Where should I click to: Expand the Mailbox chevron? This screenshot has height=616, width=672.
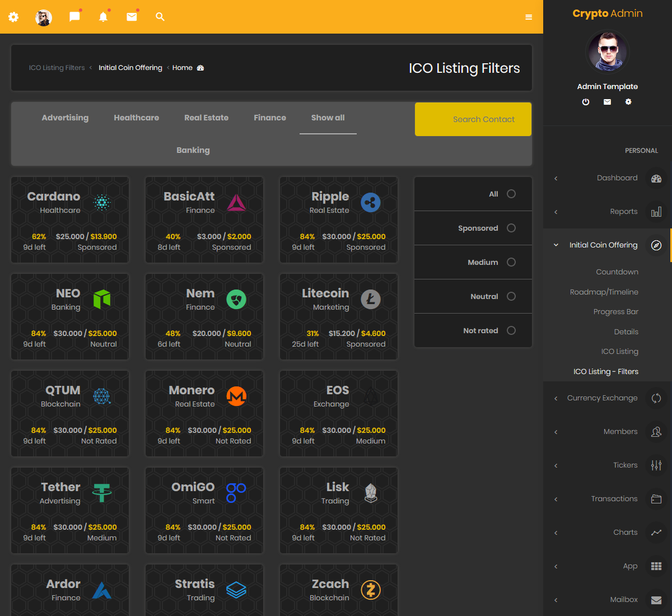(x=556, y=600)
